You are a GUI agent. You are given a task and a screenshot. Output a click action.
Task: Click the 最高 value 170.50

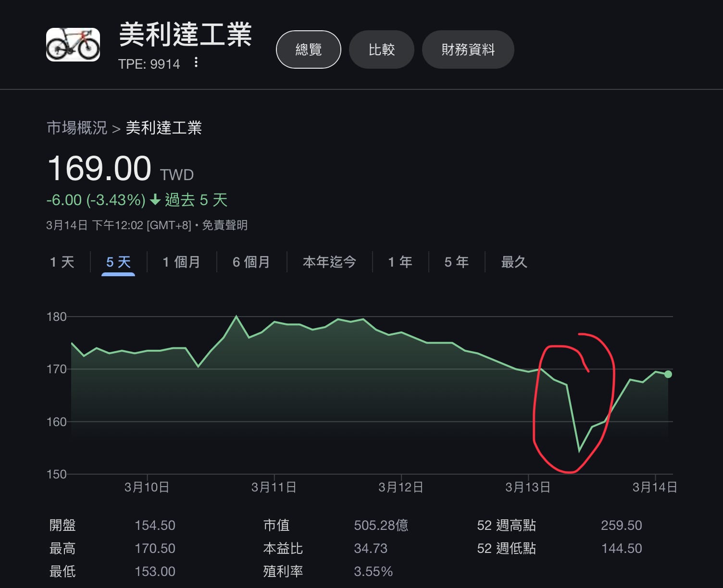click(x=155, y=548)
